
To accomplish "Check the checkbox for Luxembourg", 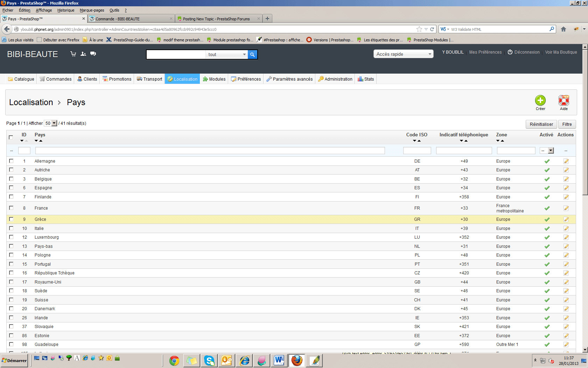I will [11, 237].
